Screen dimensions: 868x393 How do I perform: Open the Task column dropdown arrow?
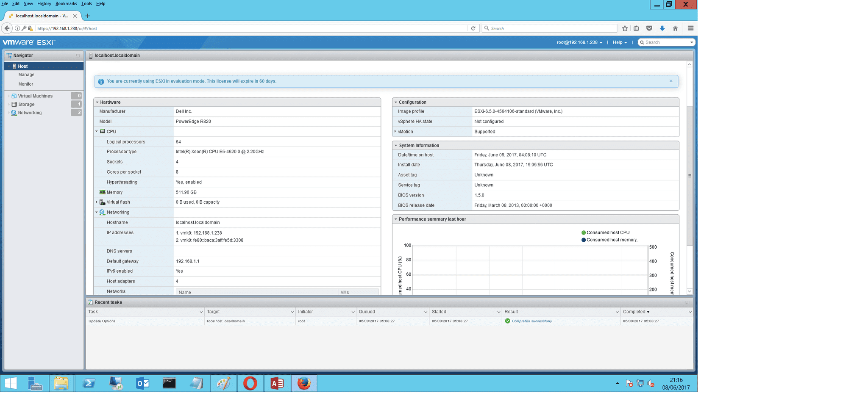pyautogui.click(x=201, y=312)
